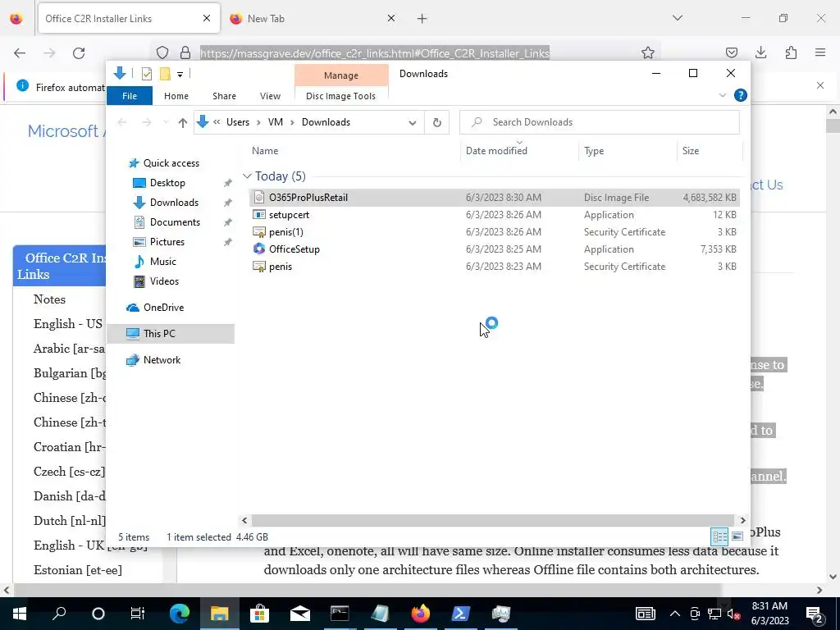Select the O365ProPlusRetail disc image file

[494, 198]
